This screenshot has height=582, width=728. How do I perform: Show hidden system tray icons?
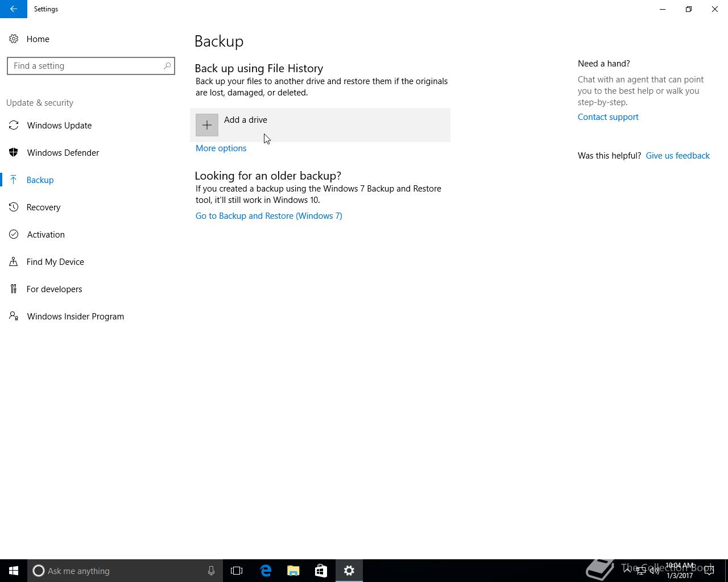tap(627, 571)
